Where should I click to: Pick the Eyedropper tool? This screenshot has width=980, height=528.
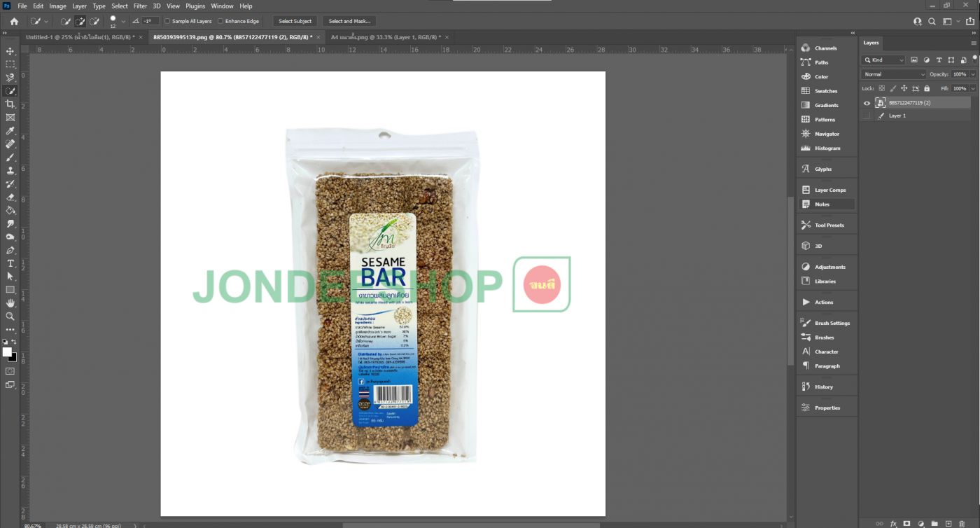[x=10, y=131]
